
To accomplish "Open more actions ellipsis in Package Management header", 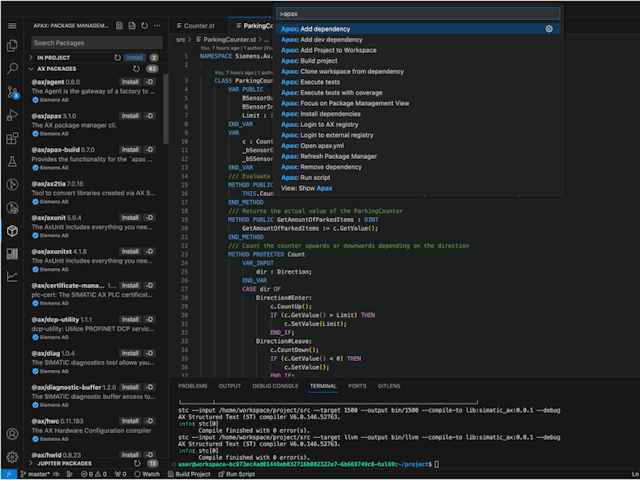I will pyautogui.click(x=157, y=26).
